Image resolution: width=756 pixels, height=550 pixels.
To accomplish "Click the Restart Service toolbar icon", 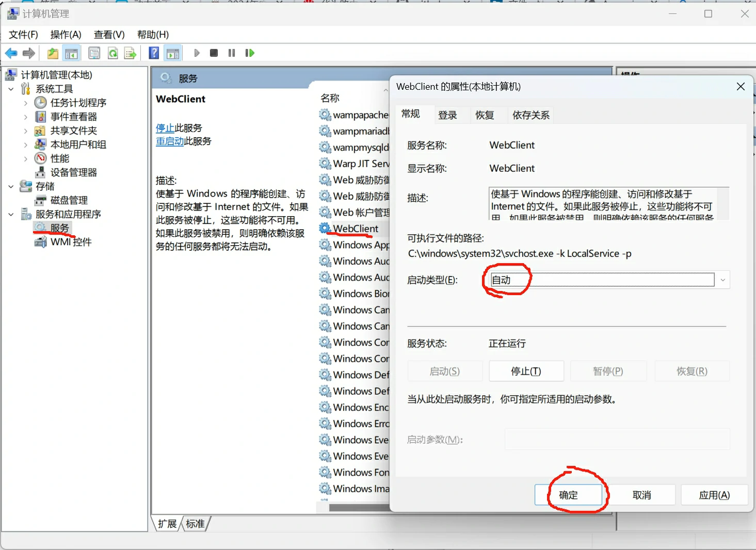I will point(250,53).
